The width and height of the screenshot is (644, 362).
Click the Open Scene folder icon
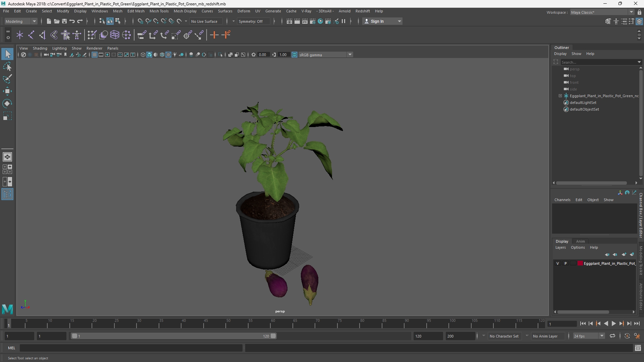point(56,21)
